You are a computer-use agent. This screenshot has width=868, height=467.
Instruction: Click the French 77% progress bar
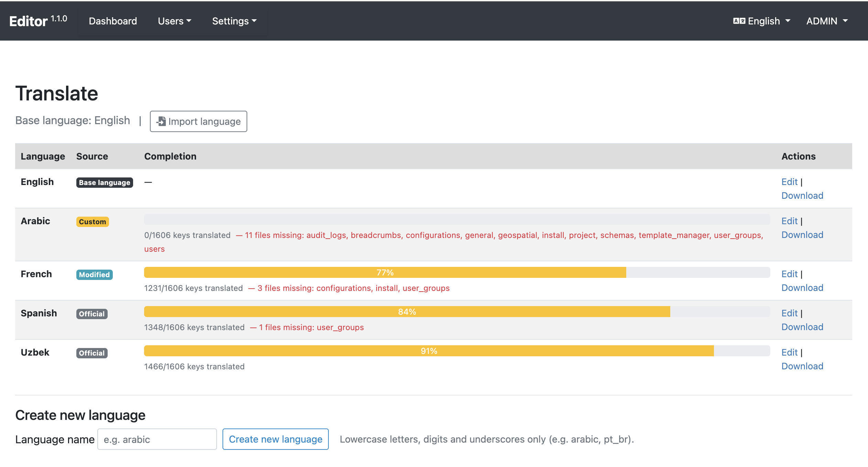point(385,273)
